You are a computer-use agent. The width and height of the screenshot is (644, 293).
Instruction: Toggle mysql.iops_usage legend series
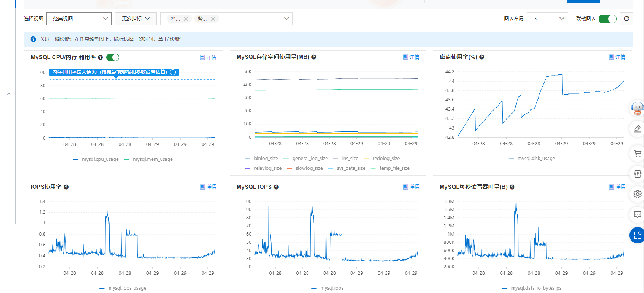(123, 288)
